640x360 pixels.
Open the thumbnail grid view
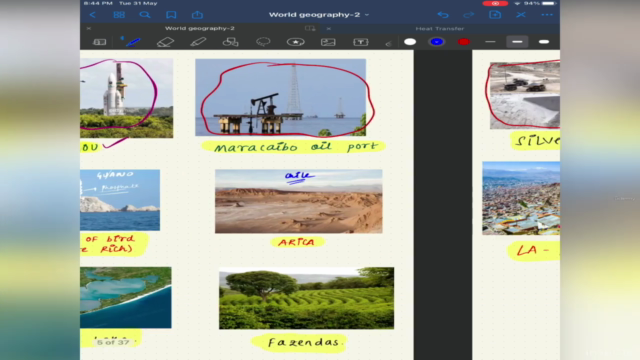tap(119, 15)
